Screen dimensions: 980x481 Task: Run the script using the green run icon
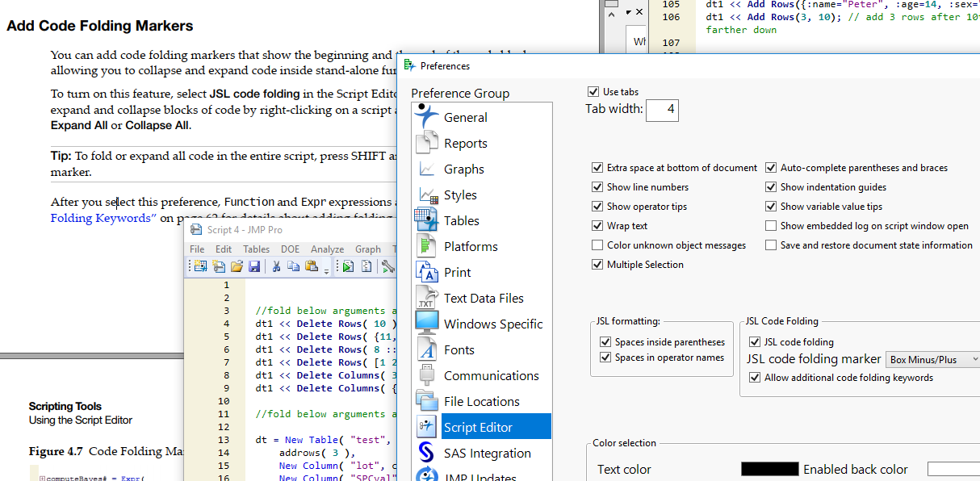pos(347,266)
